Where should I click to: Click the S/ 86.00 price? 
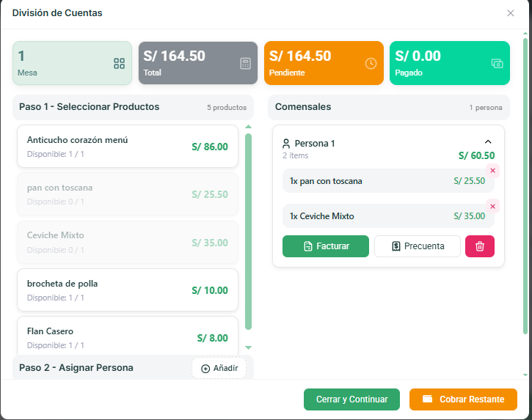point(210,147)
